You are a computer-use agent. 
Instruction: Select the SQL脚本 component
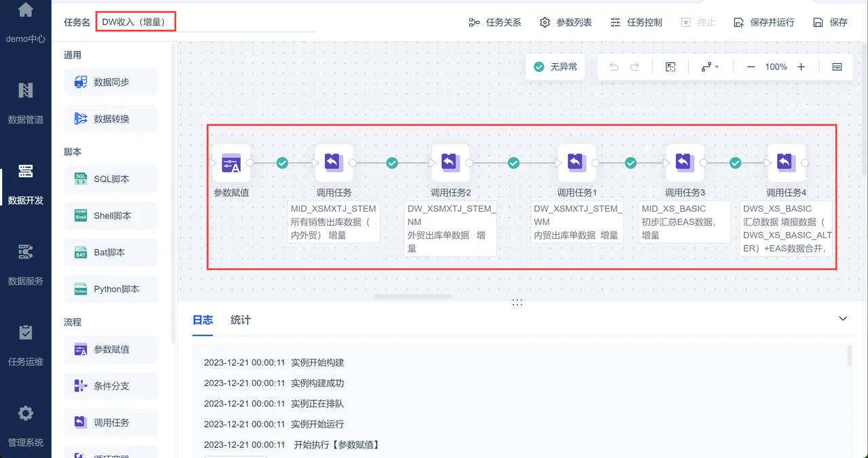pos(111,179)
